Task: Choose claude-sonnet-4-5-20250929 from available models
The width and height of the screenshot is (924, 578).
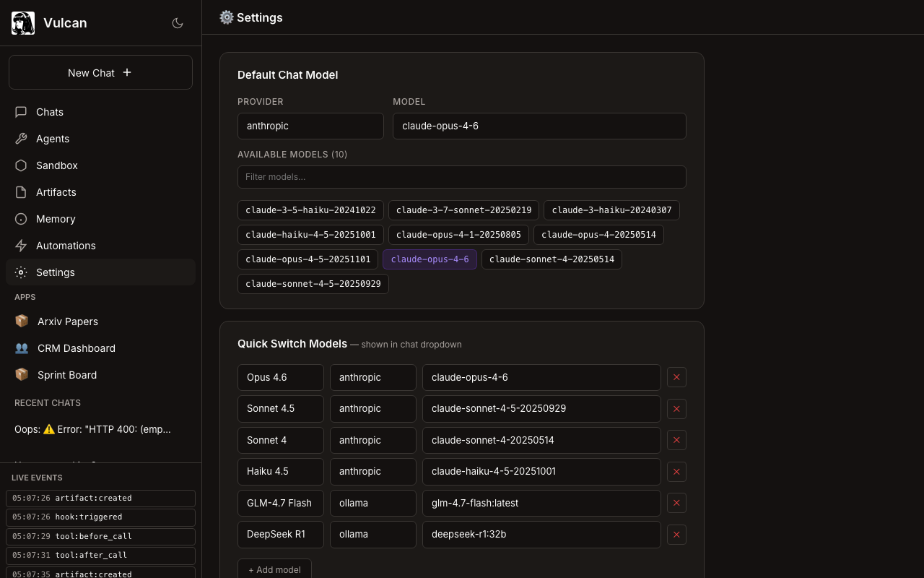Action: 313,284
